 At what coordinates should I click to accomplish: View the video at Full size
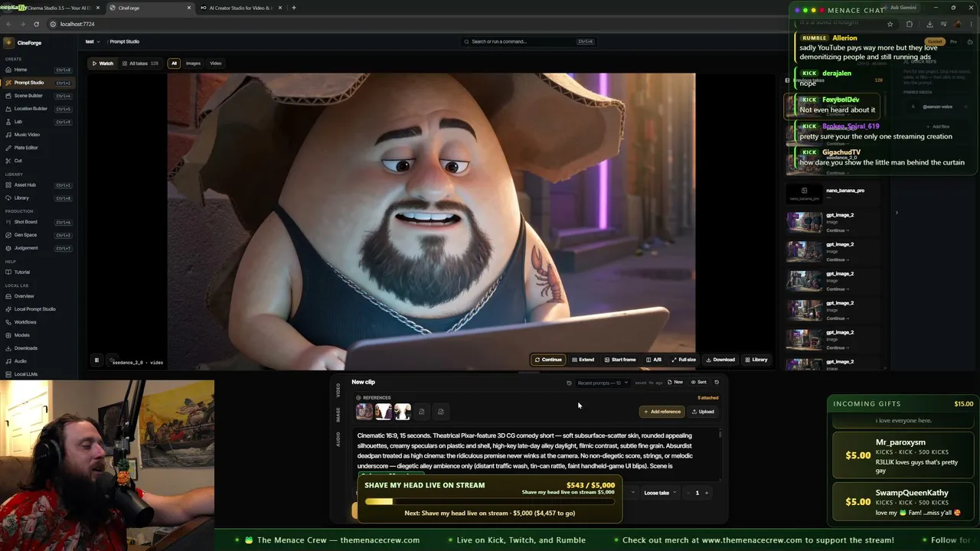coord(684,360)
